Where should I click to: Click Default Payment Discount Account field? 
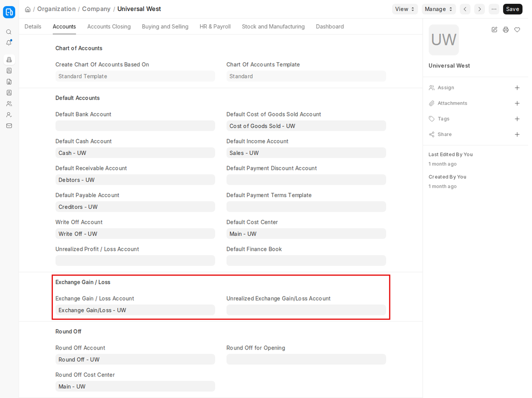tap(306, 180)
